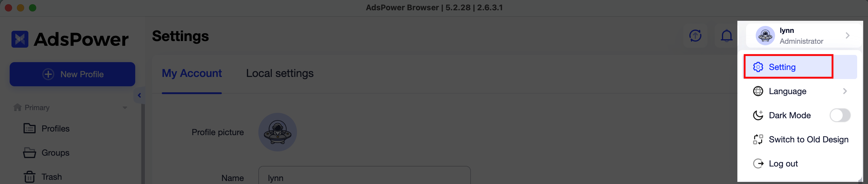Expand the Language submenu chevron
This screenshot has height=184, width=868.
845,91
